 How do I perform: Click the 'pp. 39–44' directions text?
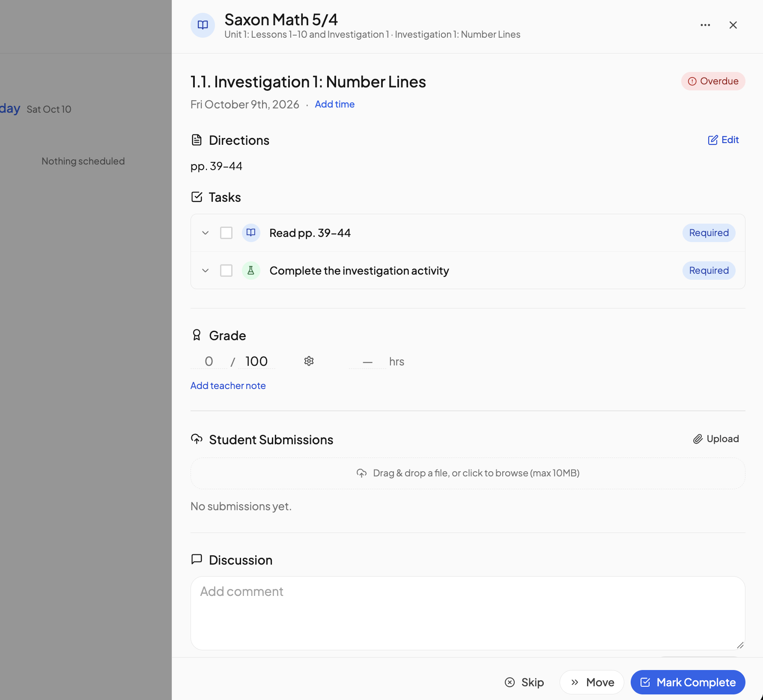216,166
